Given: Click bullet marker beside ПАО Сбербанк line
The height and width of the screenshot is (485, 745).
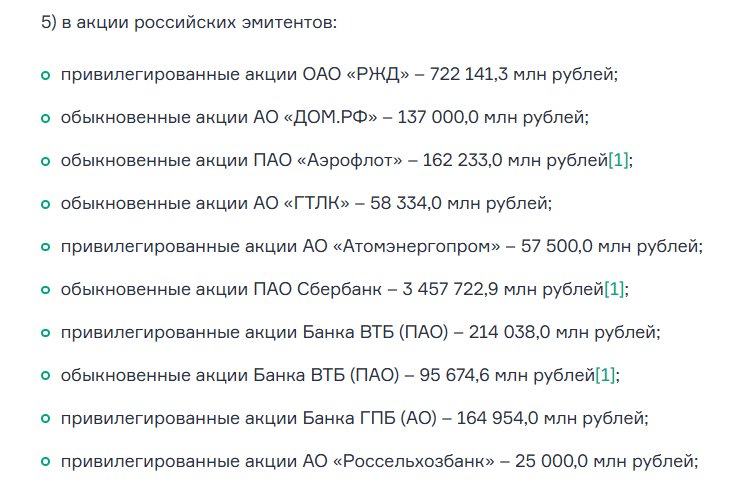Looking at the screenshot, I should click(46, 290).
